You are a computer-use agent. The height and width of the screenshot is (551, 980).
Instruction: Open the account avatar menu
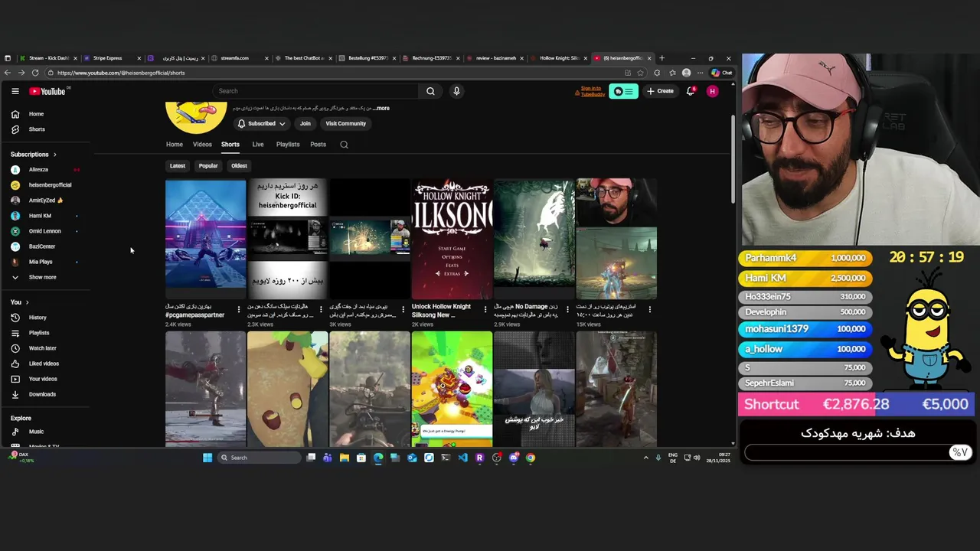pyautogui.click(x=712, y=91)
